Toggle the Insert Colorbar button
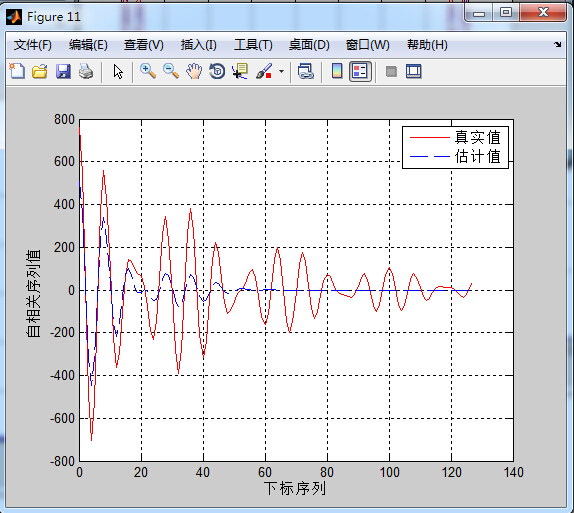This screenshot has height=513, width=574. 337,71
